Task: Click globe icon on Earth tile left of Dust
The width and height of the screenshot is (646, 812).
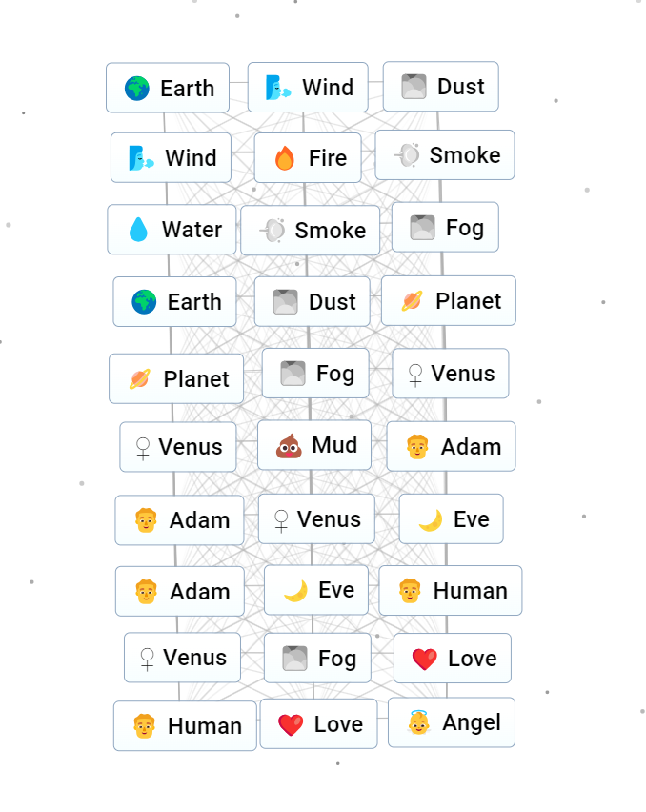Action: click(144, 302)
